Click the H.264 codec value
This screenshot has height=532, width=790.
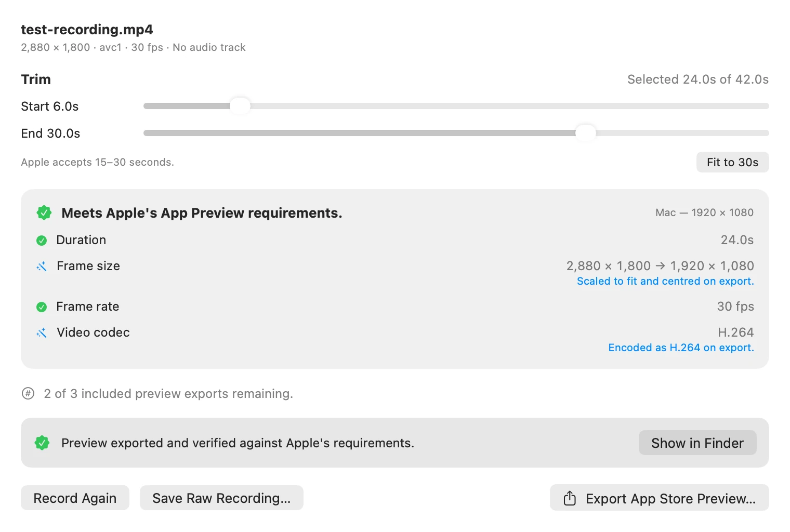pos(735,332)
